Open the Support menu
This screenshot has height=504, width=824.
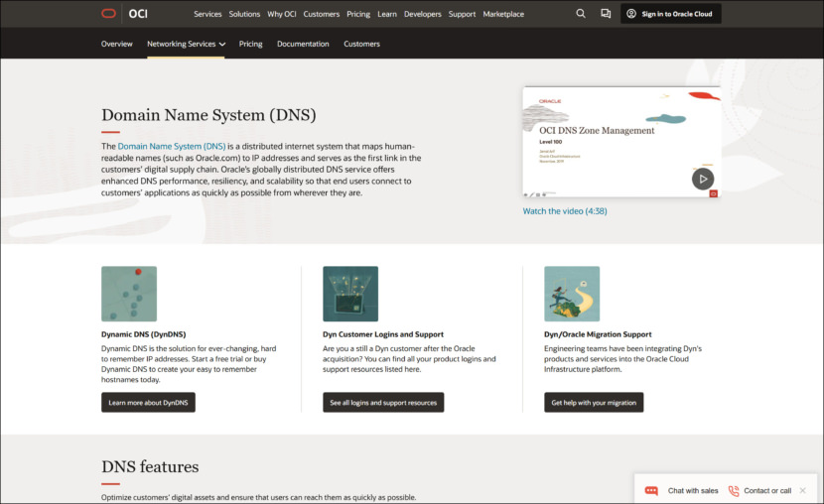tap(462, 14)
